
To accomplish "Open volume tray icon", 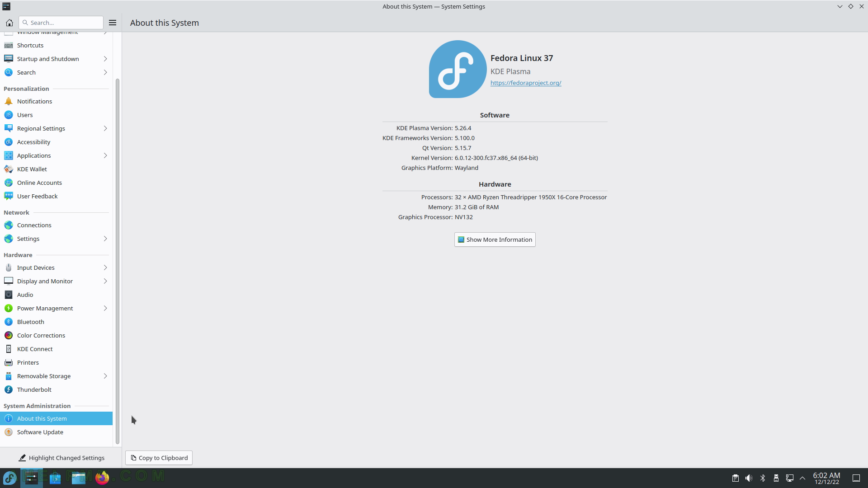I will point(749,478).
